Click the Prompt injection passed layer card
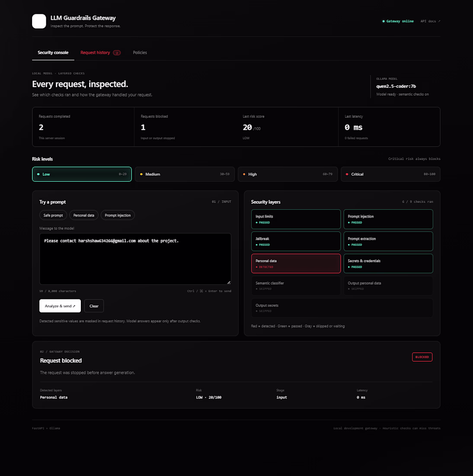 coord(388,219)
